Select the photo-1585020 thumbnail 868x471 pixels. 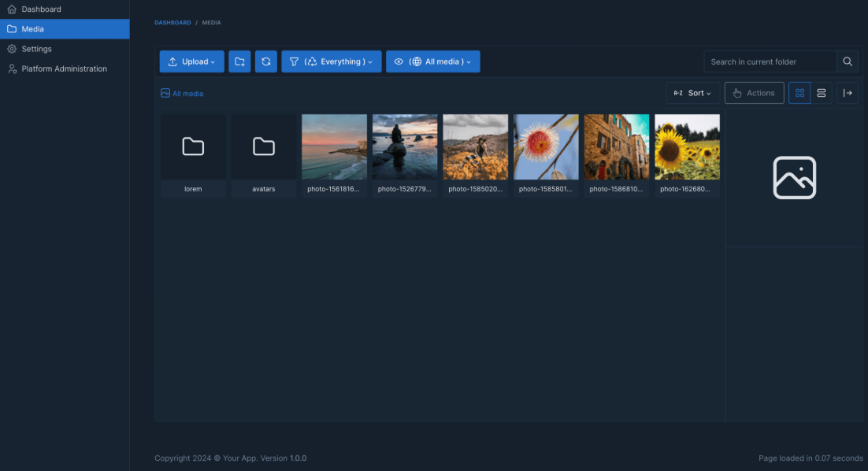pyautogui.click(x=476, y=147)
